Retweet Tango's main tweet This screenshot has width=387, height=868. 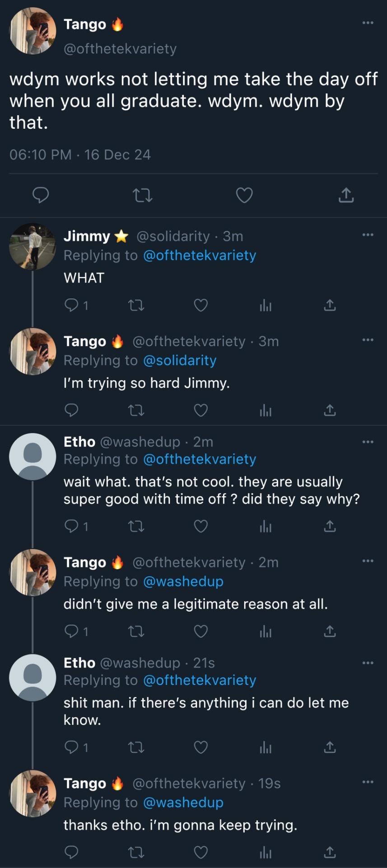(142, 195)
